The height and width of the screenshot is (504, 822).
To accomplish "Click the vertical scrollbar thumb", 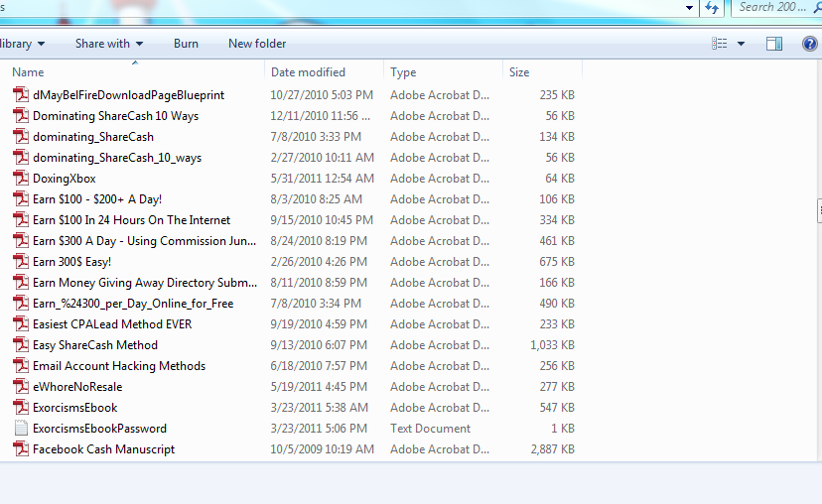I will point(819,210).
